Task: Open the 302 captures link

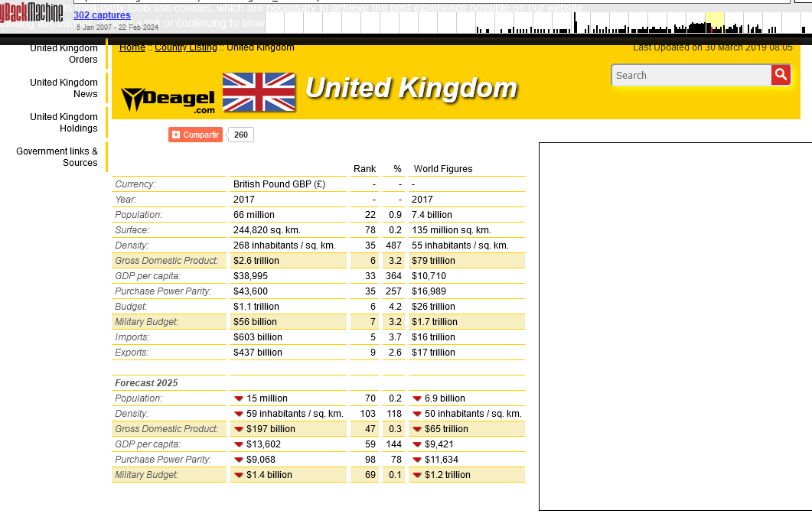Action: point(102,15)
